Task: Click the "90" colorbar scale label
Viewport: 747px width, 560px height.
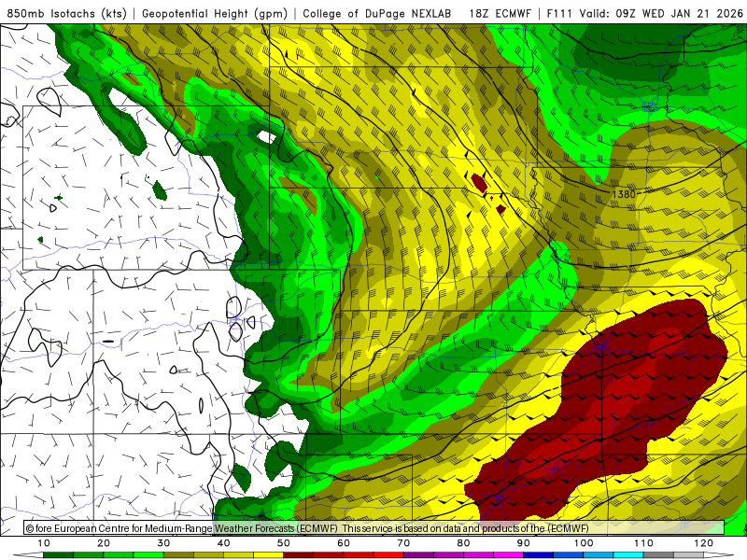Action: click(x=524, y=543)
